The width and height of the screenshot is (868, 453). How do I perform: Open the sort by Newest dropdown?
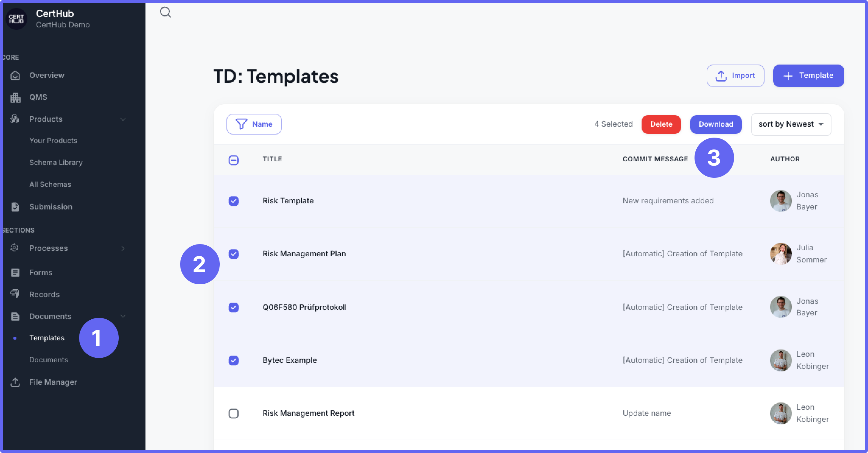click(791, 124)
